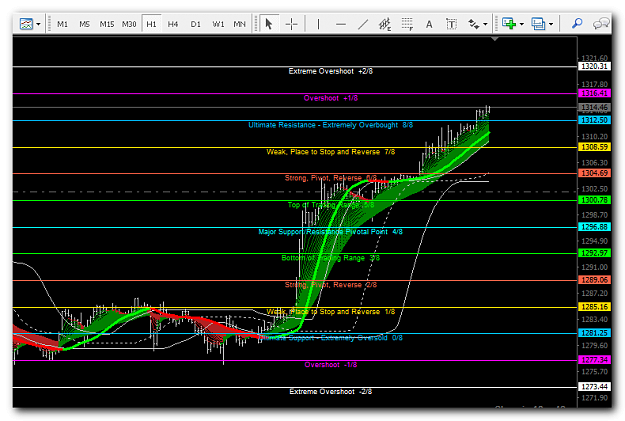
Task: Click the 1289.06 price label
Action: [x=594, y=280]
